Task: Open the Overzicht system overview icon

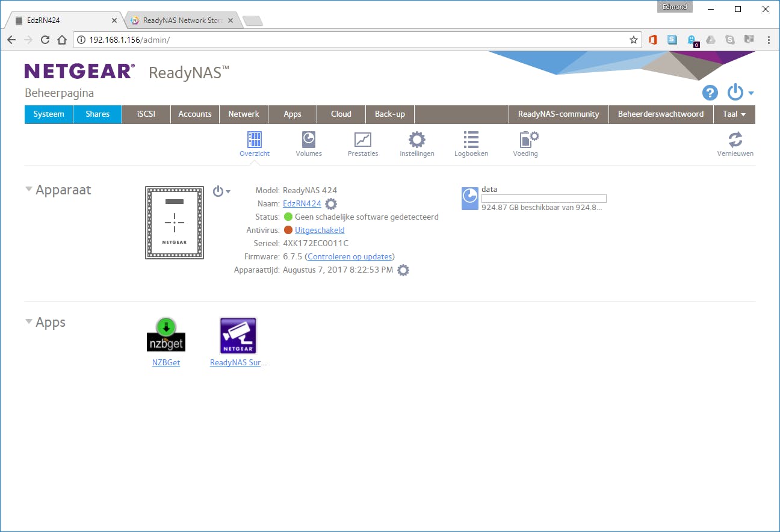Action: click(255, 140)
